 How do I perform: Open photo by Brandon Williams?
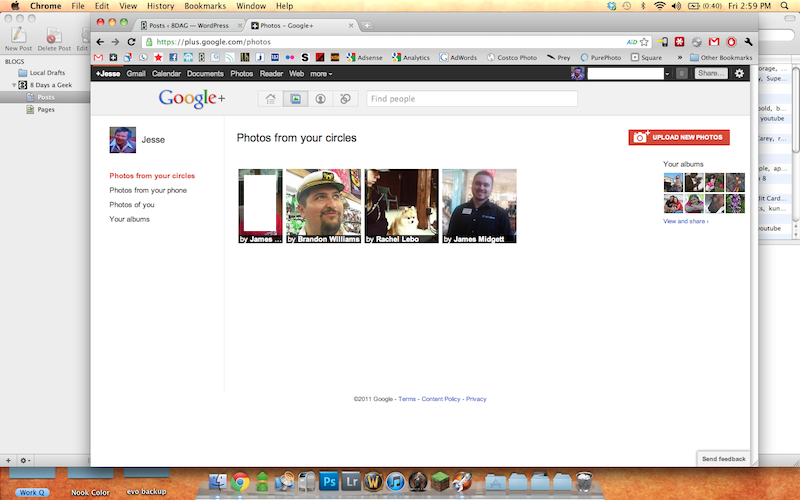pos(323,206)
